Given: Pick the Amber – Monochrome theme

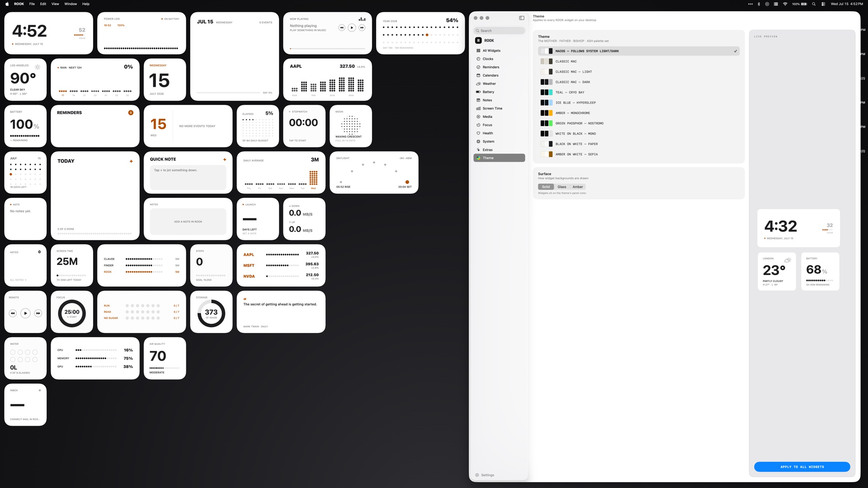Looking at the screenshot, I should (639, 113).
